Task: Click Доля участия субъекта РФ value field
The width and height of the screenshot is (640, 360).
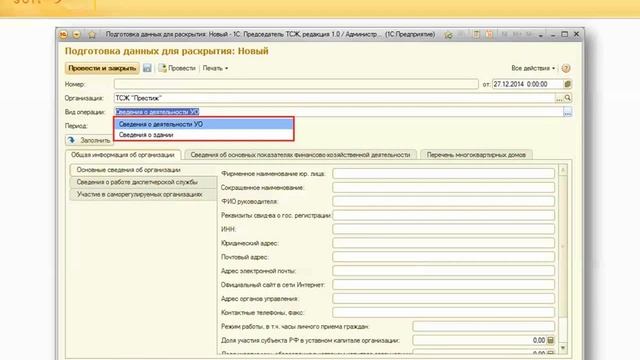Action: click(x=479, y=340)
